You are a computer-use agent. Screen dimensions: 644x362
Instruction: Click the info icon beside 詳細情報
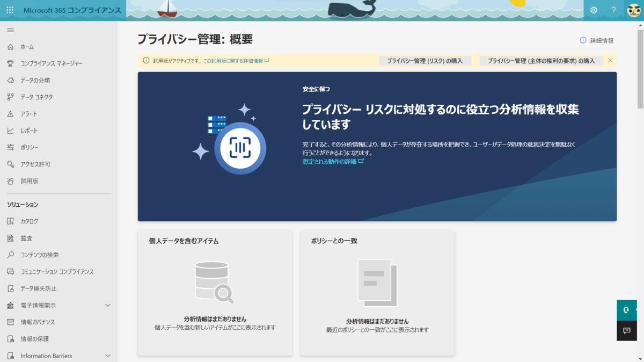tap(583, 40)
